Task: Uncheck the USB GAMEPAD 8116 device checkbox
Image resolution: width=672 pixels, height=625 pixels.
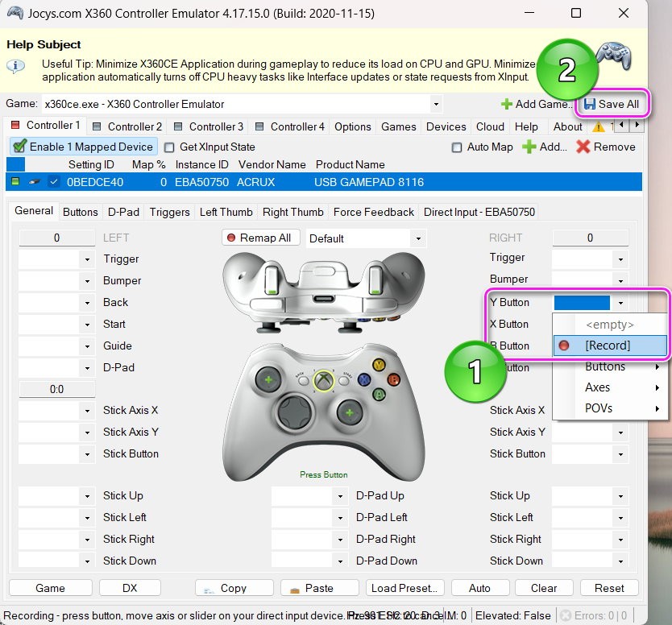Action: (53, 182)
